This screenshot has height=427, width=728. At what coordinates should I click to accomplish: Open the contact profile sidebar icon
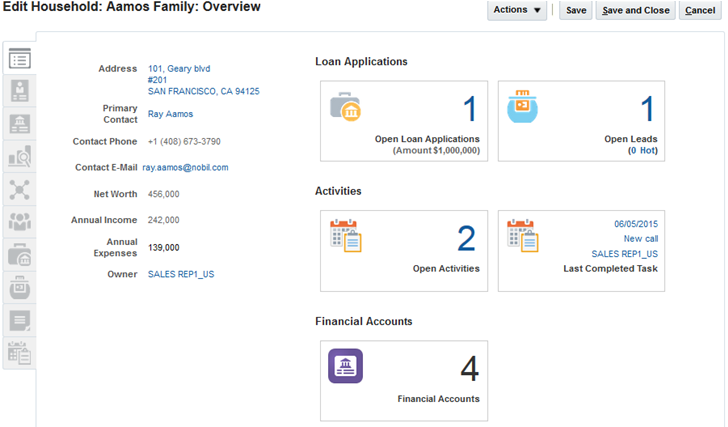19,90
